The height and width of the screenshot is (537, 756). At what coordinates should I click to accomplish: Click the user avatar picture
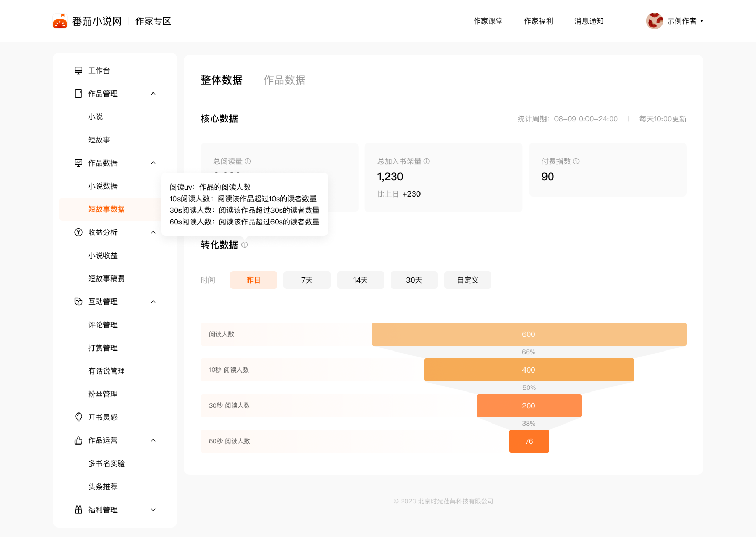[x=654, y=21]
